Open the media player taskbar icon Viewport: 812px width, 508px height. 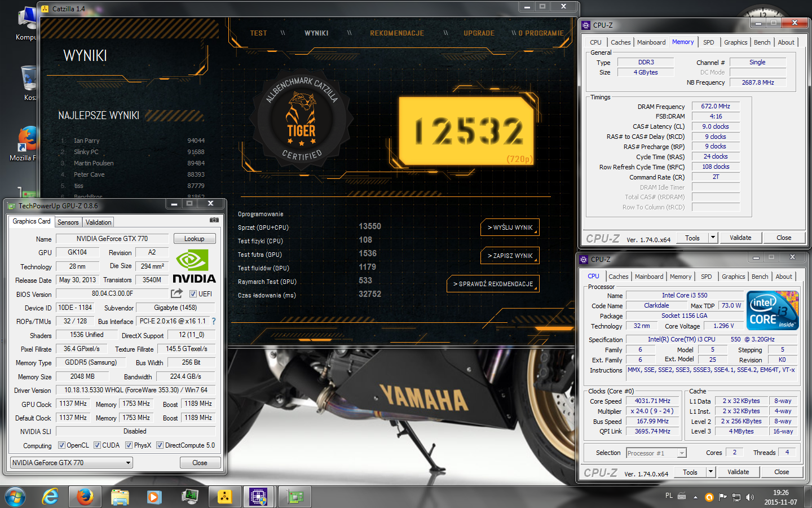pyautogui.click(x=154, y=497)
